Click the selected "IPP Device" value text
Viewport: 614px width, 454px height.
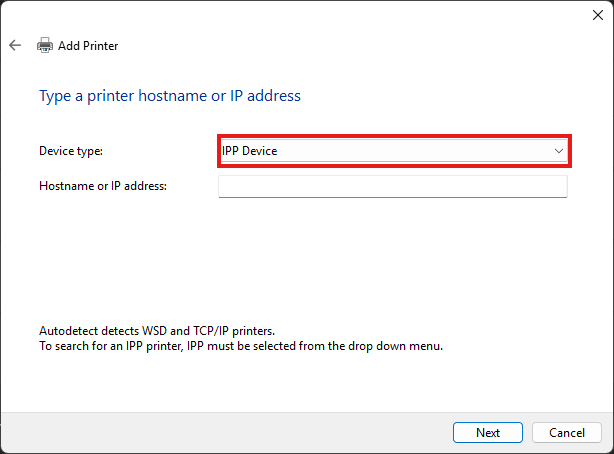[x=250, y=151]
